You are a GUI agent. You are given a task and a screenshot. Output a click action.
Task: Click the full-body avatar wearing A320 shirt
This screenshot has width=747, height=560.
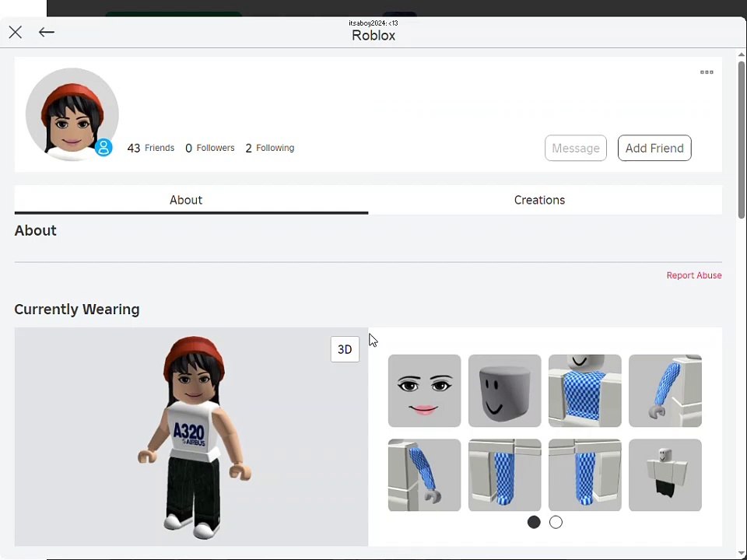click(x=195, y=438)
